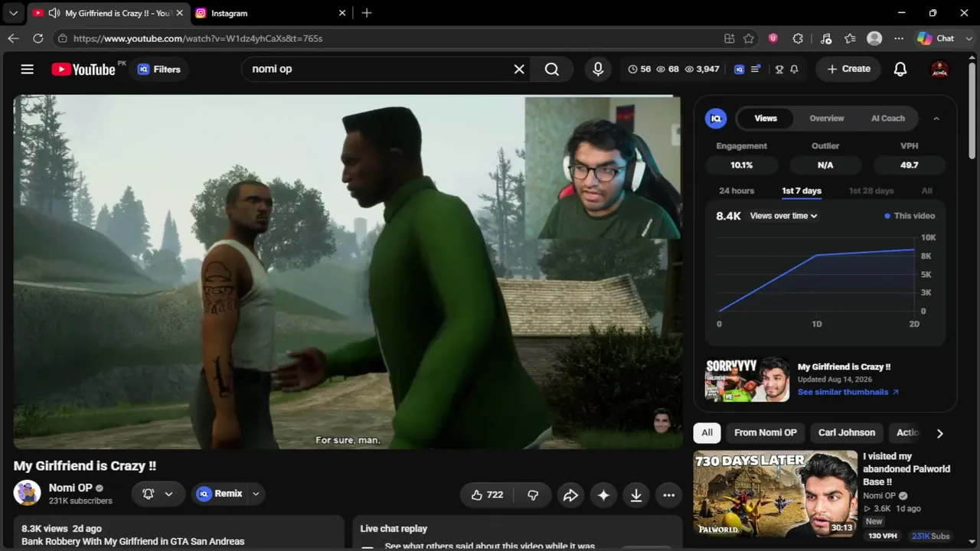Open the Nomi OP channel avatar

tap(28, 494)
